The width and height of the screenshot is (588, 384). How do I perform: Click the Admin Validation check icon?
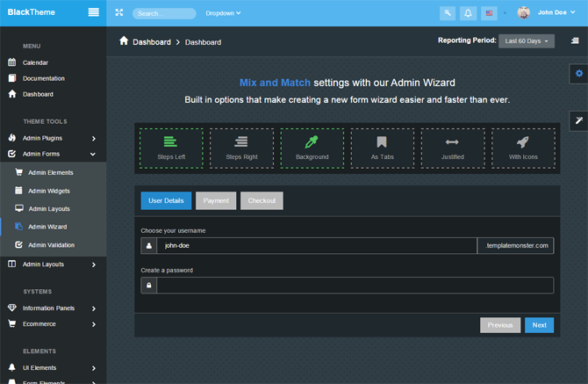coord(18,245)
